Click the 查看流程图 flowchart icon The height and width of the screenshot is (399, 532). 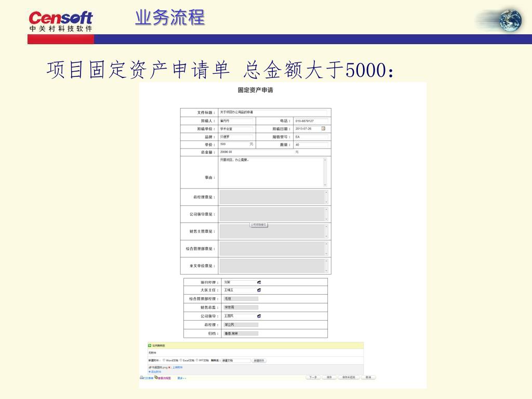click(156, 377)
